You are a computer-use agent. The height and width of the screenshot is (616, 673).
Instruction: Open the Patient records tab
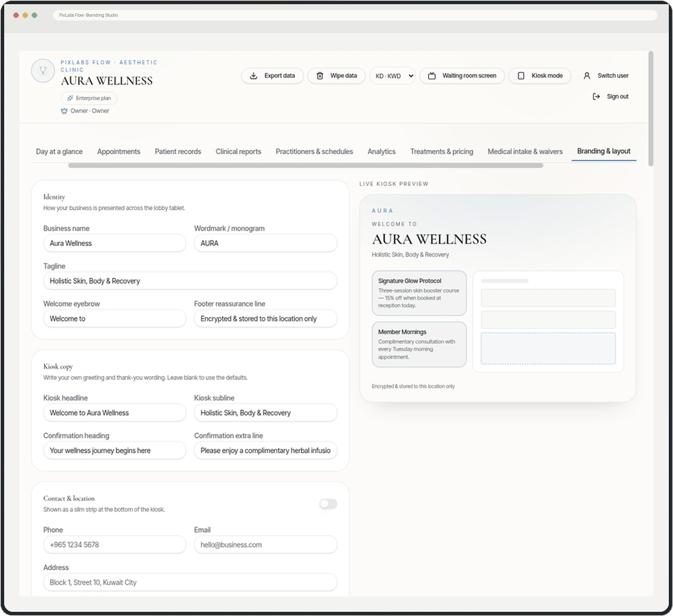tap(178, 151)
